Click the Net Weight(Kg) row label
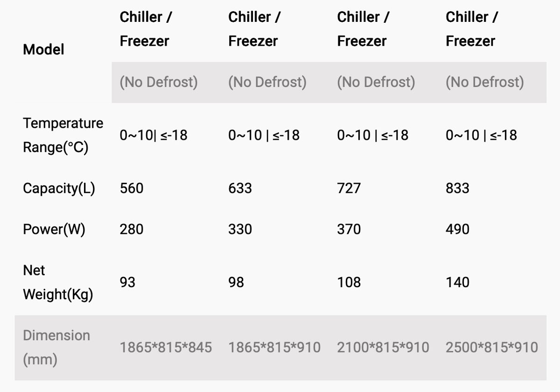This screenshot has height=392, width=560. coord(58,282)
